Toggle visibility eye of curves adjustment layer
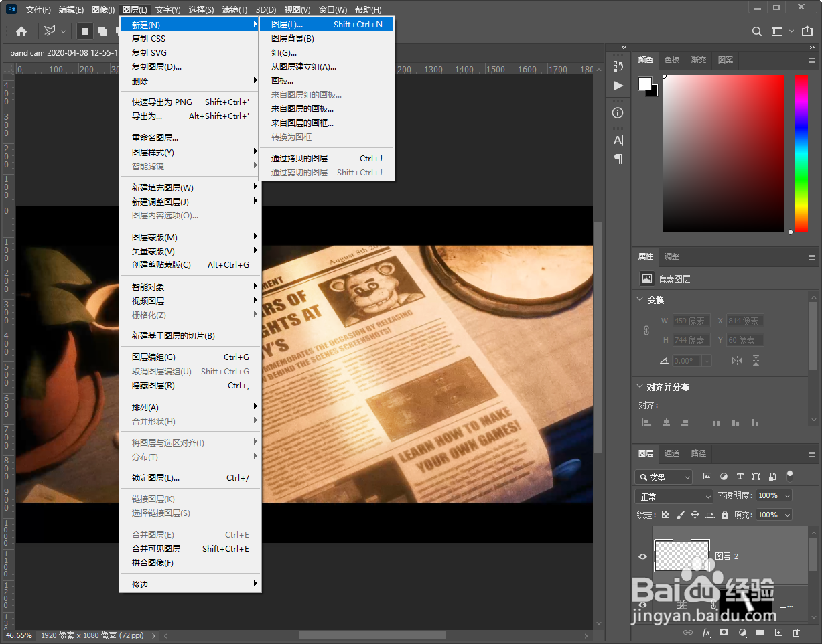The width and height of the screenshot is (822, 644). (643, 605)
